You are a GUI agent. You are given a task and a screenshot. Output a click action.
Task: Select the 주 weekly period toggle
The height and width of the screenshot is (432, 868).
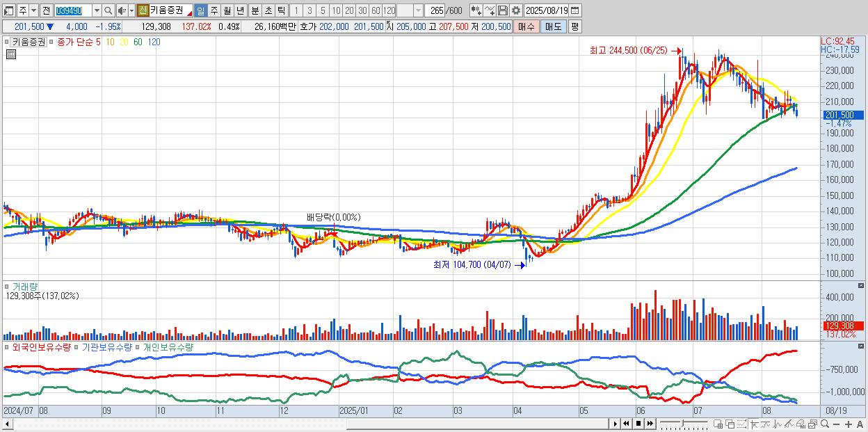(214, 10)
